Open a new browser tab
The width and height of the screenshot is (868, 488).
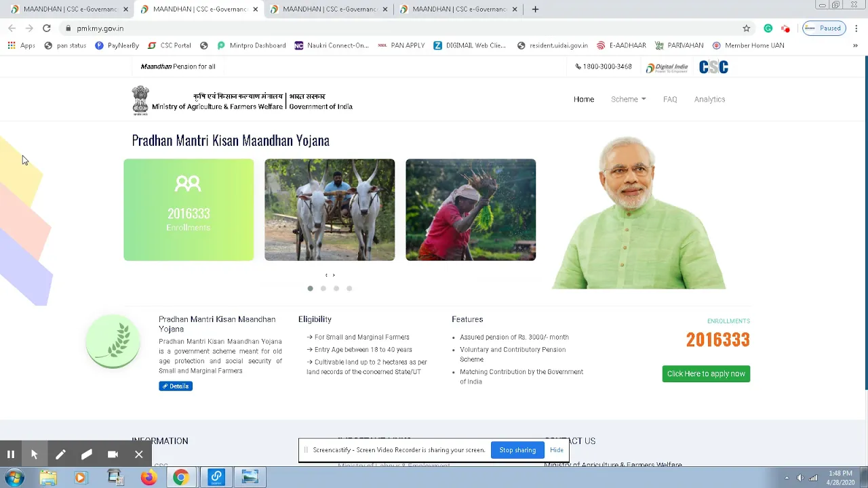tap(535, 9)
